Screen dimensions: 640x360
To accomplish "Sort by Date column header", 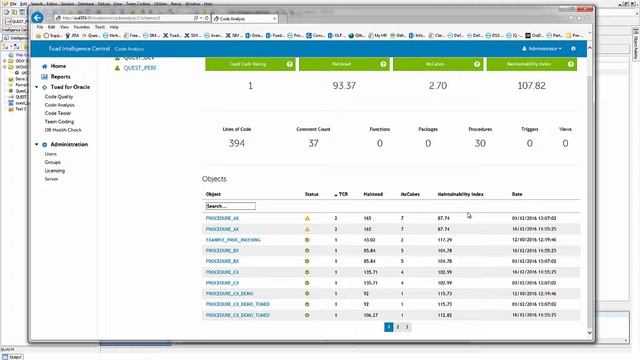I will [517, 194].
